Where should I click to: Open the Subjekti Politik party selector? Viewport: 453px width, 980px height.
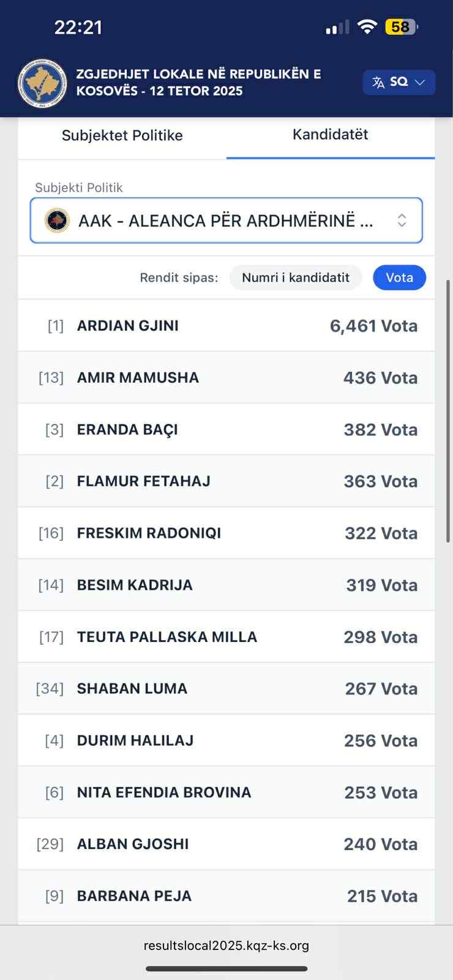coord(226,221)
